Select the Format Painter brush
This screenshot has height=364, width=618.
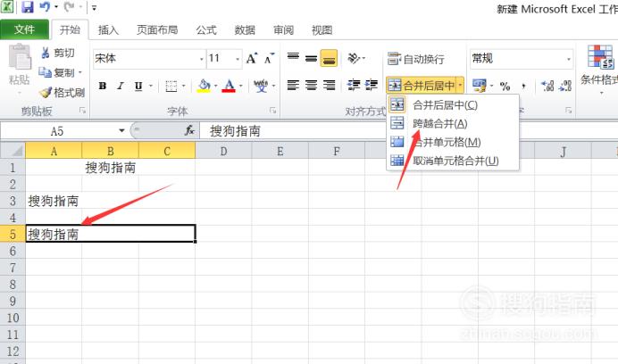[63, 93]
